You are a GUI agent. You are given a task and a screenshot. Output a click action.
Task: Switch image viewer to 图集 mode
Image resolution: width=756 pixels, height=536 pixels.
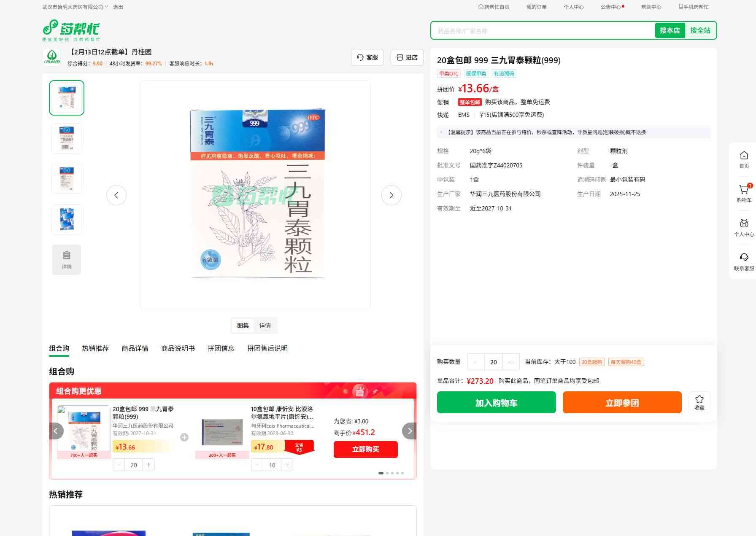point(243,326)
